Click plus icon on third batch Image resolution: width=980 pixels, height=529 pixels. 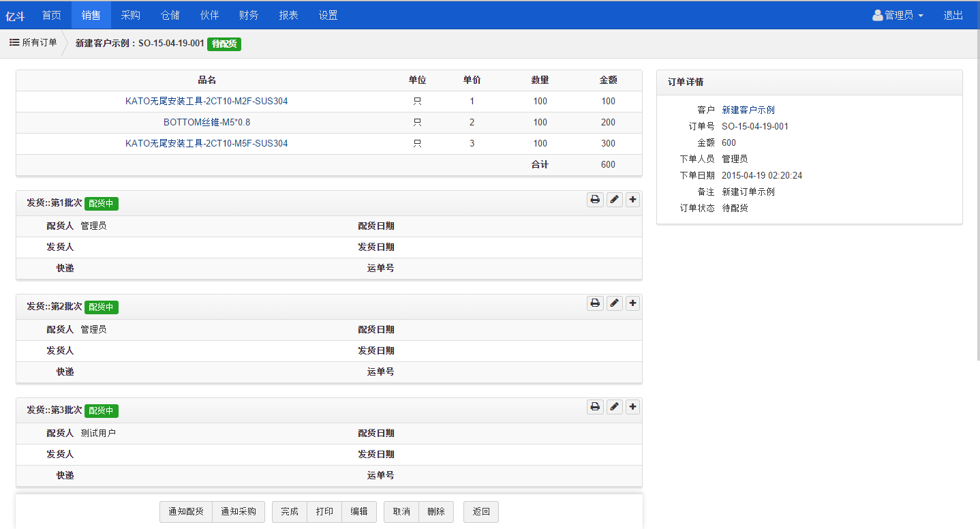pos(633,407)
